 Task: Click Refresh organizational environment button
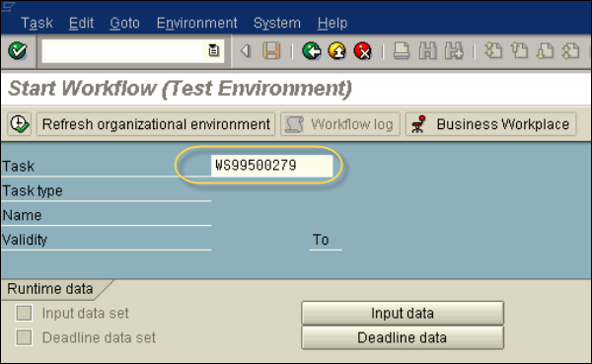(x=156, y=124)
